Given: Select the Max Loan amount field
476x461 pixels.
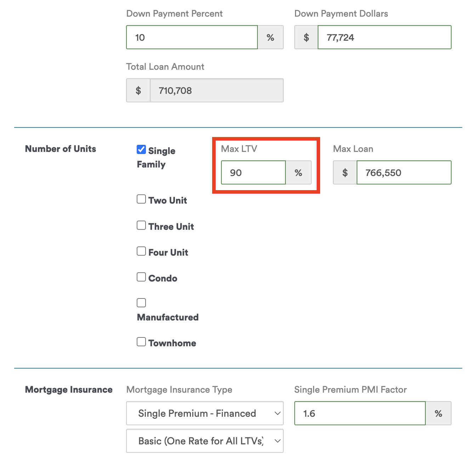Looking at the screenshot, I should click(404, 172).
